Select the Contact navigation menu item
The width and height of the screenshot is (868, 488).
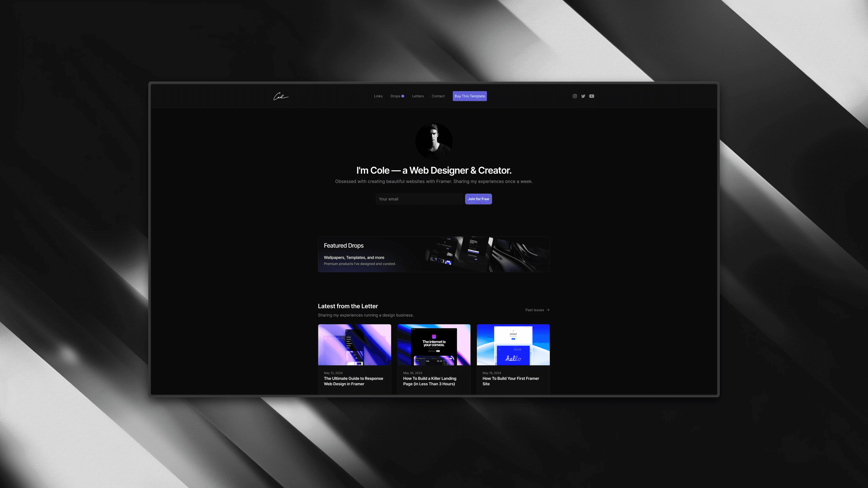click(438, 96)
